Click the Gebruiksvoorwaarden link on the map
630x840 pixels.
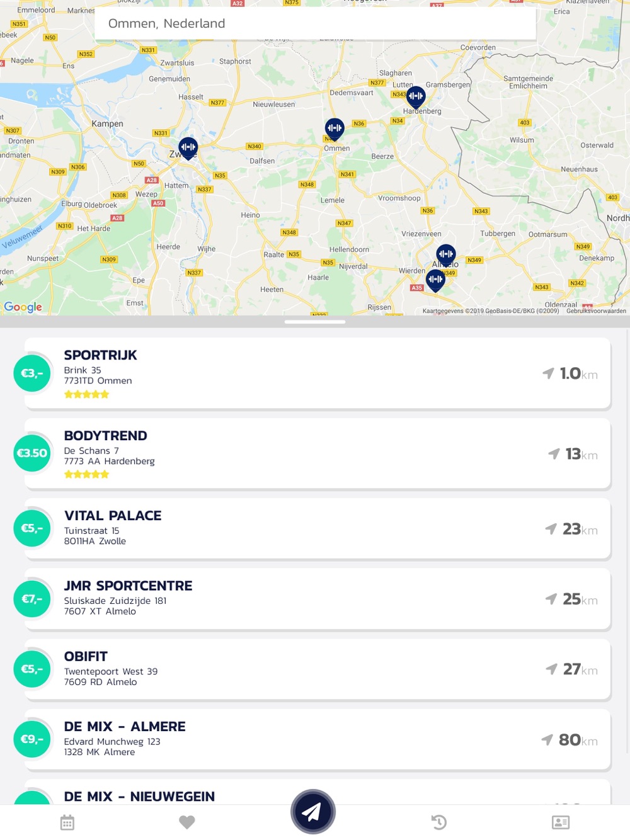[x=596, y=311]
